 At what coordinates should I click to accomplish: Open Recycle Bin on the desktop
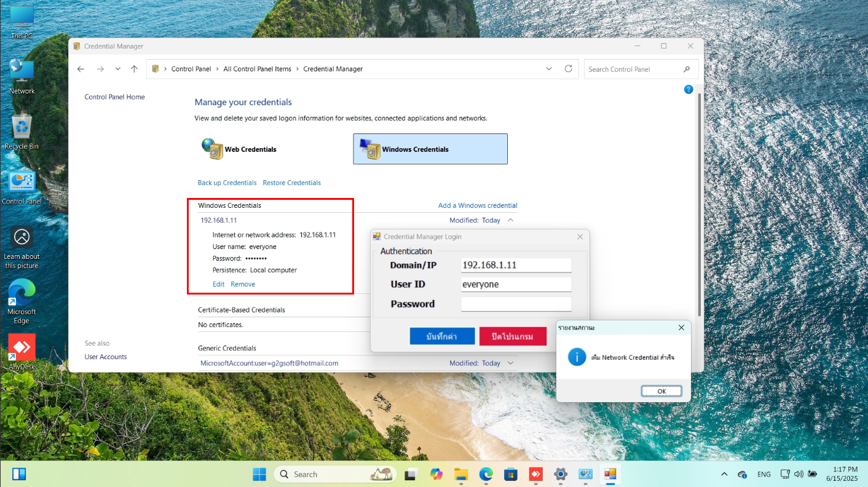click(22, 130)
